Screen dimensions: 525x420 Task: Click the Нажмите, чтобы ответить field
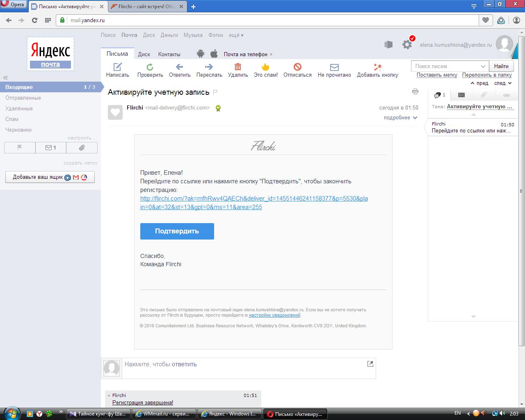click(249, 368)
